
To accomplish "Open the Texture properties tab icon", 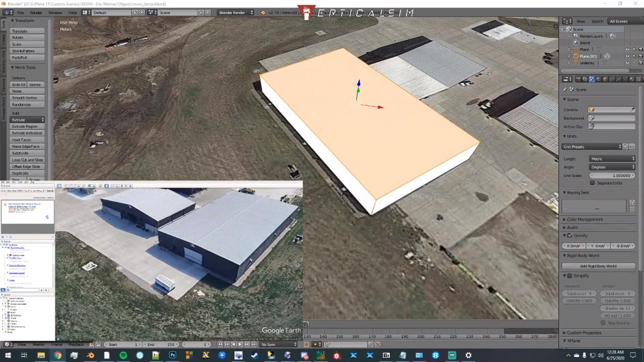I will coord(638,79).
